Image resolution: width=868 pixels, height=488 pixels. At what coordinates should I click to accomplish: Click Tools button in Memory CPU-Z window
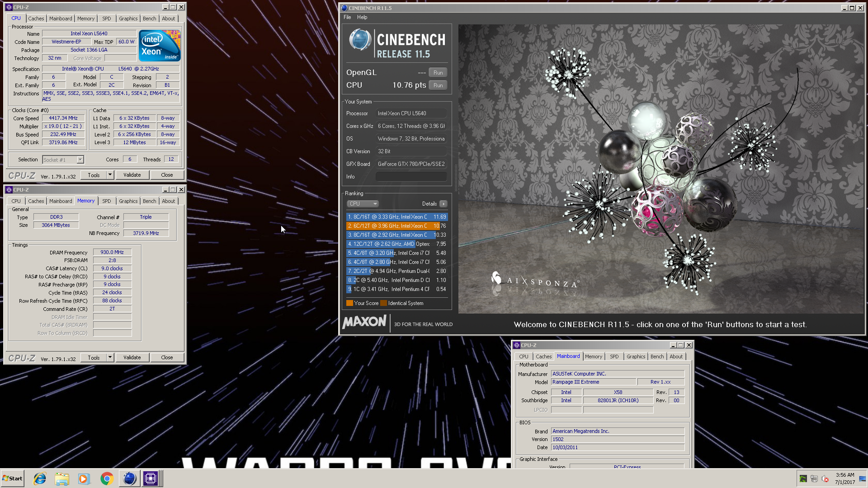(x=94, y=357)
